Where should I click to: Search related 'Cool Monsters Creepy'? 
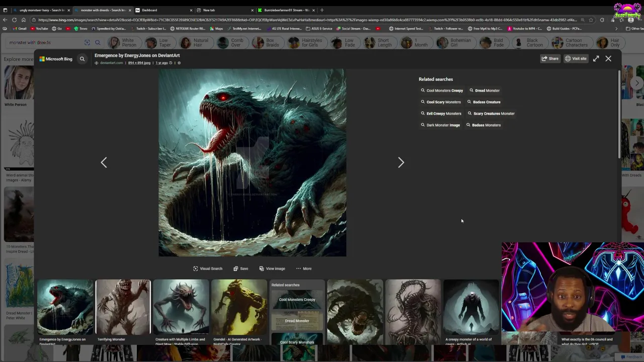[442, 90]
